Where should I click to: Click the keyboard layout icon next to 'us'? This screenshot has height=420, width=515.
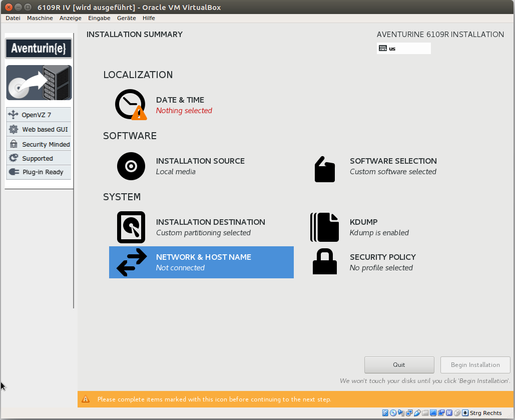(383, 49)
